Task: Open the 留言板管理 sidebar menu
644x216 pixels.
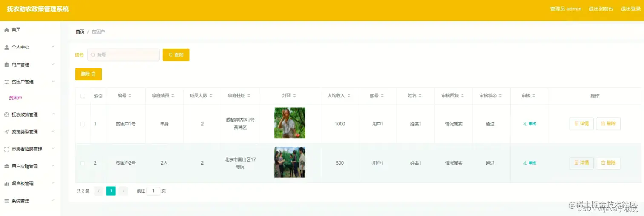Action: (30, 184)
